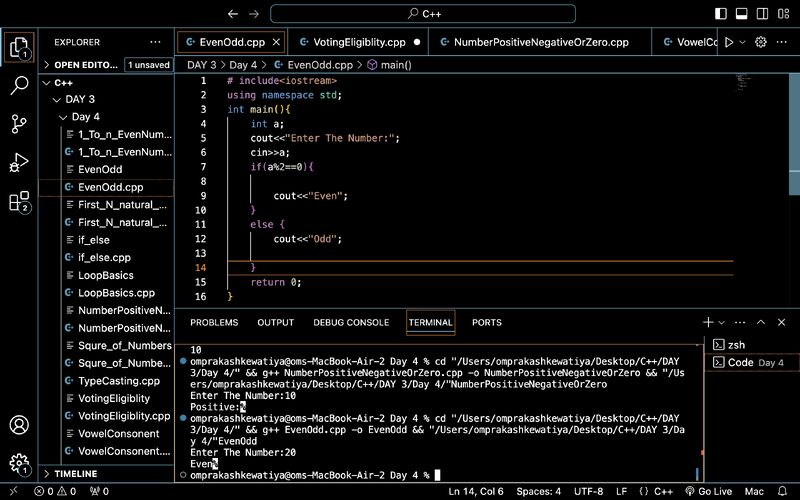Change indentation via Spaces: 4

tap(538, 491)
